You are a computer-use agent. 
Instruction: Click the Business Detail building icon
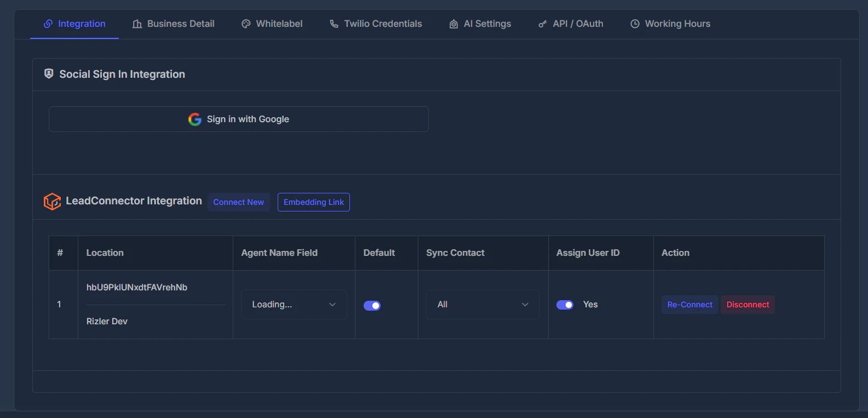click(137, 24)
